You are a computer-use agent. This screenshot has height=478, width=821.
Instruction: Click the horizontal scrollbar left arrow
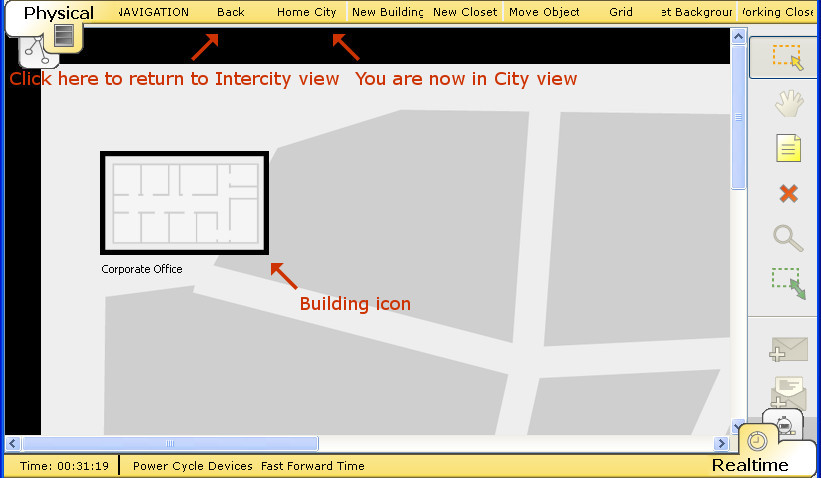pos(13,444)
